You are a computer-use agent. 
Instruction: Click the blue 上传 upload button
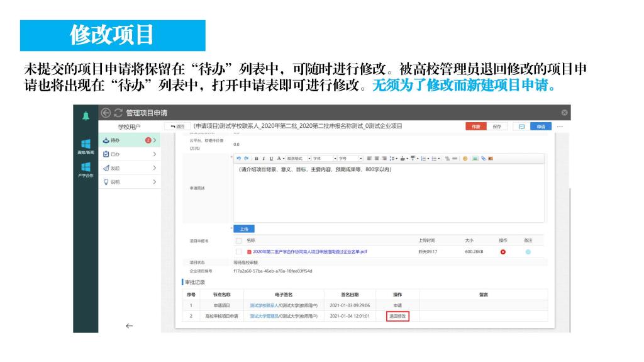tap(244, 229)
